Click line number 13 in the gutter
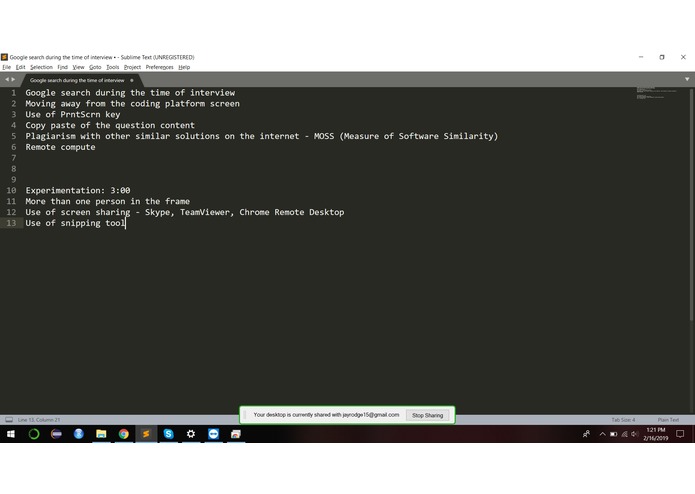This screenshot has width=695, height=494. pyautogui.click(x=11, y=223)
